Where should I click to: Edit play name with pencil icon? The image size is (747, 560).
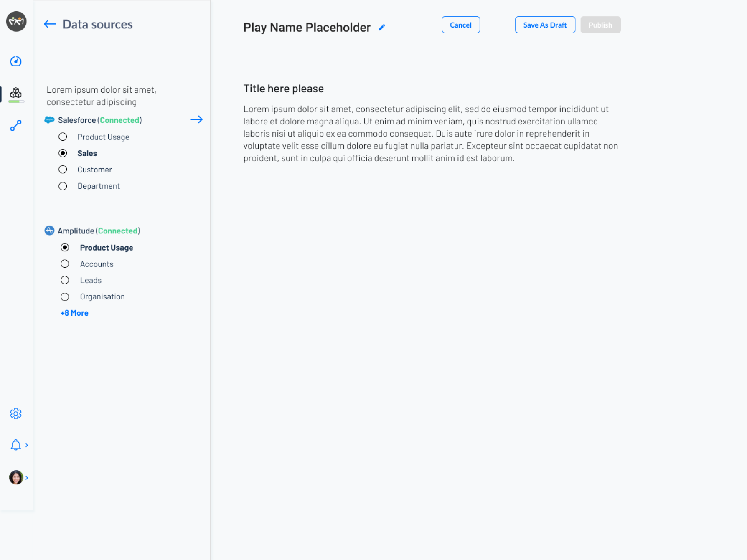381,28
